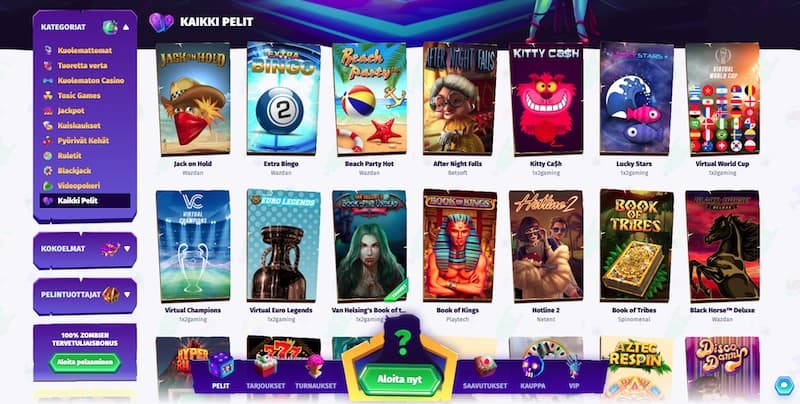Open Tarjoukset gift icon in bottom bar
The image size is (800, 404).
pyautogui.click(x=265, y=366)
